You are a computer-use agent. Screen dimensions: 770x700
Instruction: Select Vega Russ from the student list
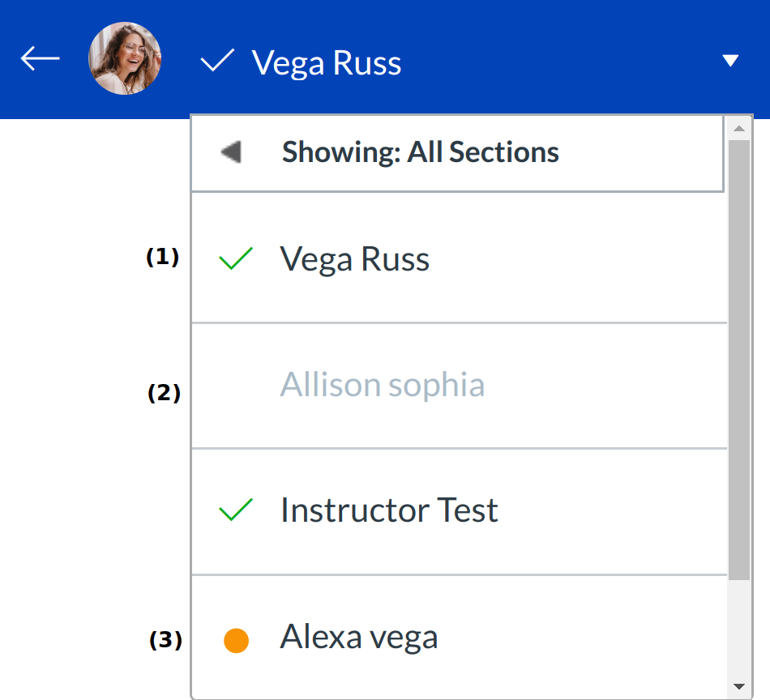point(355,259)
